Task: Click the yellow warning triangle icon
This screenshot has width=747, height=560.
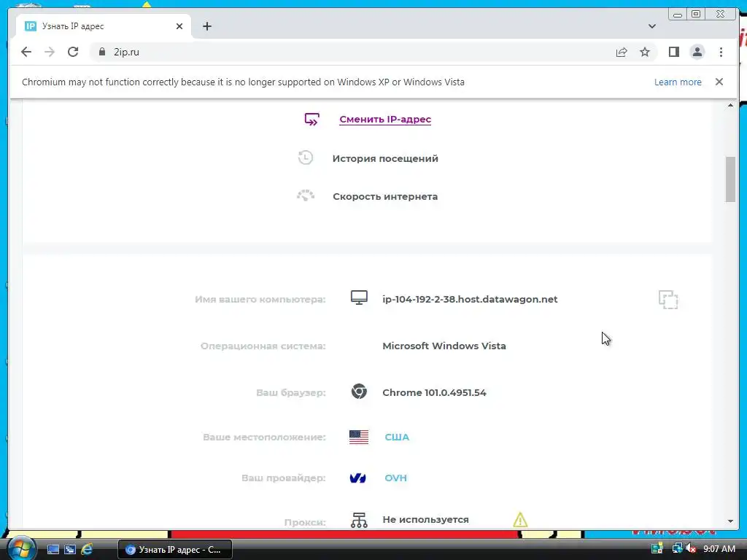Action: (520, 519)
